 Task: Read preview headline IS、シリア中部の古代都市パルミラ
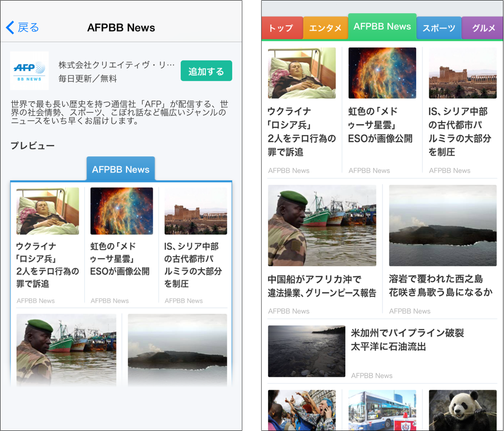click(193, 265)
